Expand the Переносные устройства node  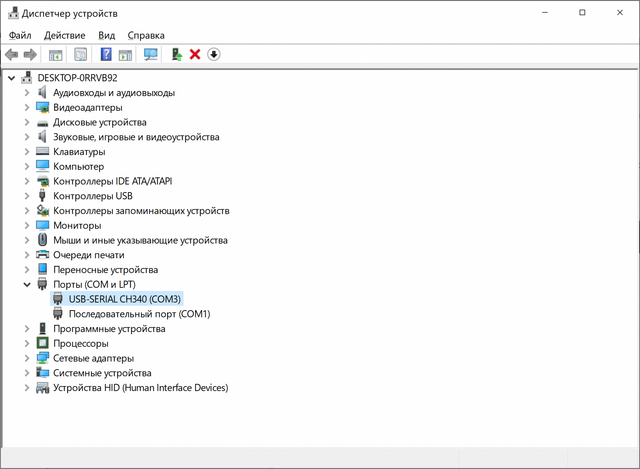pos(27,269)
